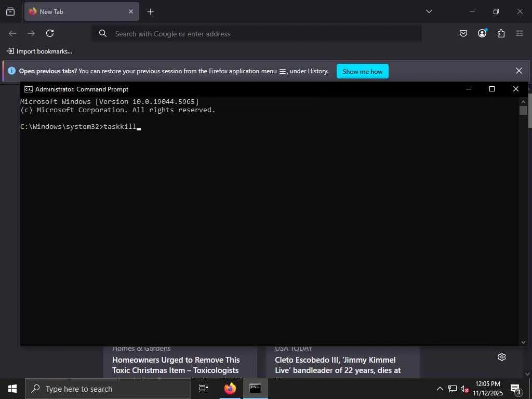Open Command Prompt window system menu icon
532x399 pixels.
[29, 89]
